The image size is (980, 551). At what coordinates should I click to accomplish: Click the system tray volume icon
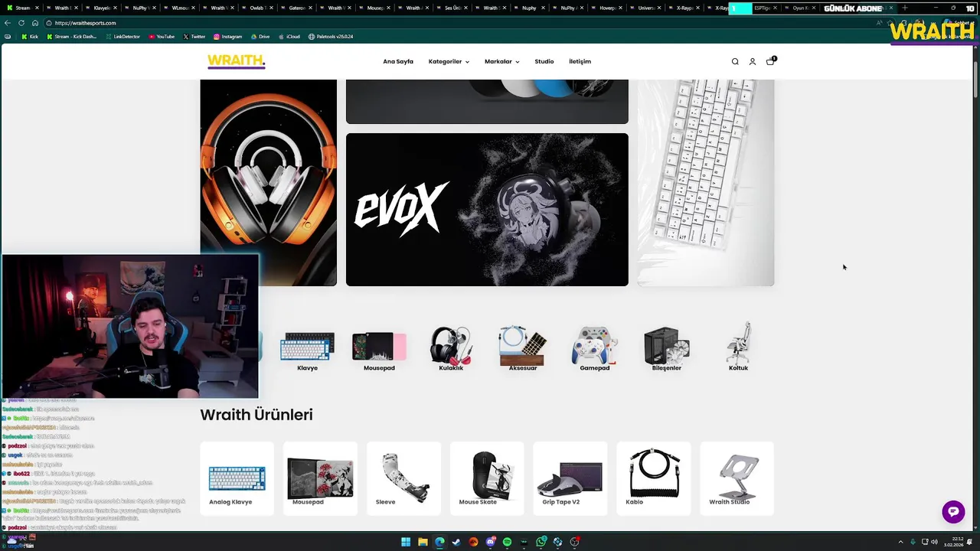(934, 542)
